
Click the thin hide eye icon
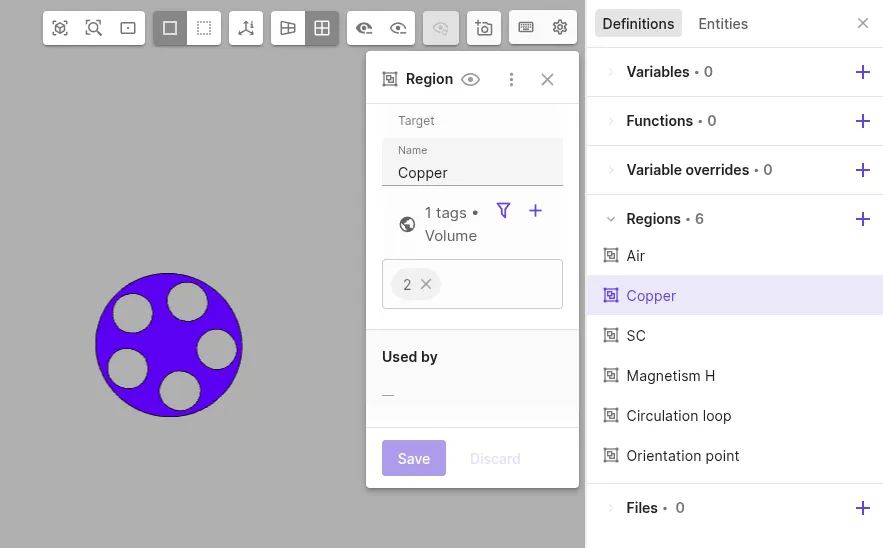[398, 28]
